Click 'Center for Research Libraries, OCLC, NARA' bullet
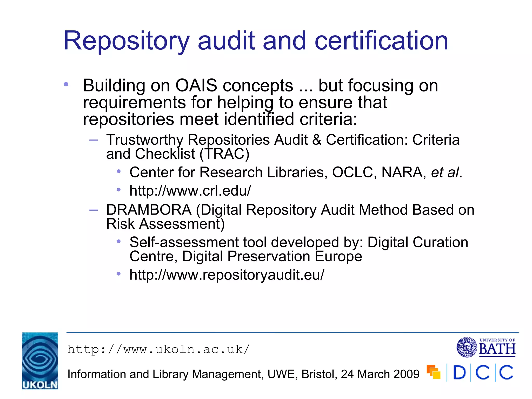This screenshot has height=399, width=532. (x=296, y=172)
